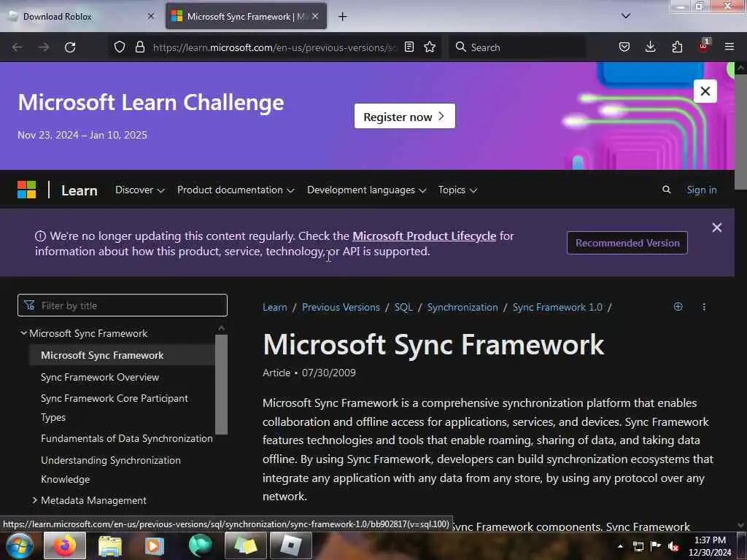Click the SQL breadcrumb link

(403, 307)
